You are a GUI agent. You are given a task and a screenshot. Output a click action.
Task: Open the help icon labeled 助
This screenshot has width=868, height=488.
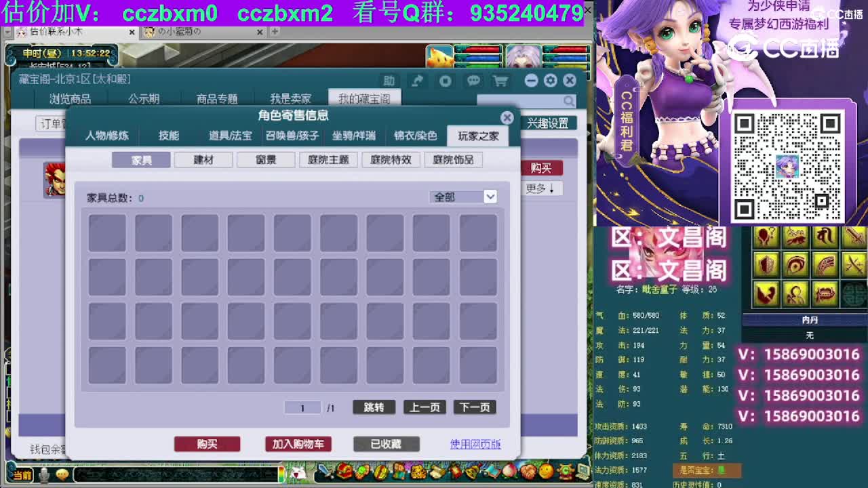tap(389, 81)
